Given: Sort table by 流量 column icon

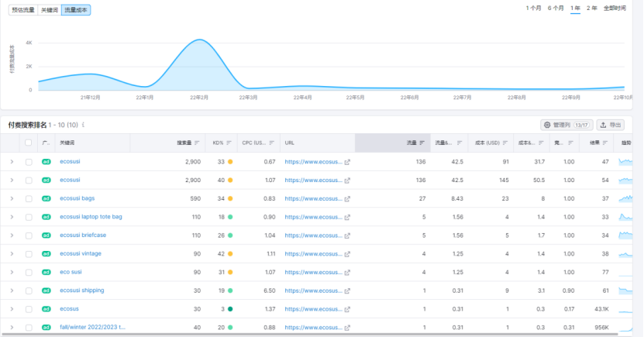Looking at the screenshot, I should (422, 143).
